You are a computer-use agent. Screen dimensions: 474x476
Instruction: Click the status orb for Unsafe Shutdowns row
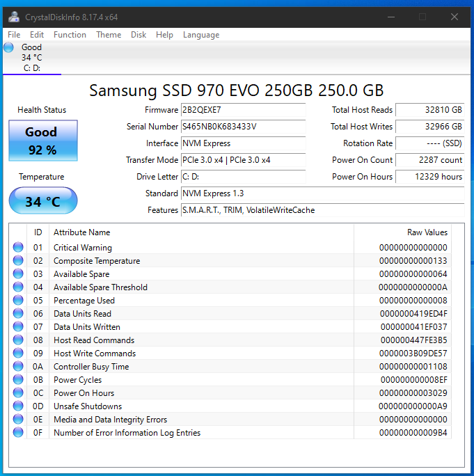[x=18, y=406]
